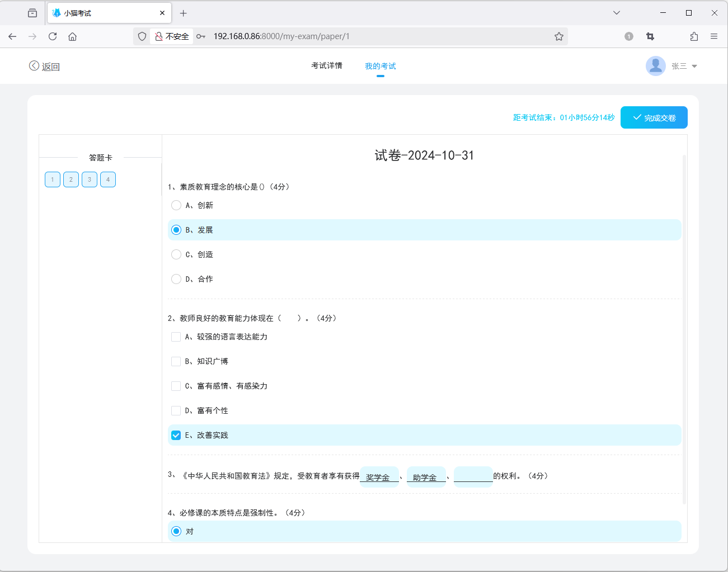Click the key icon in the address bar
The height and width of the screenshot is (572, 728).
(201, 36)
